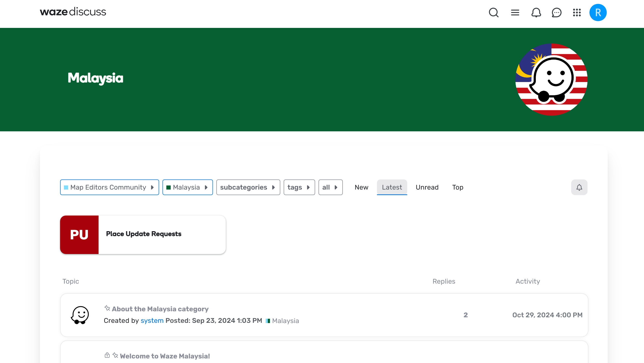Open the 'all' filter dropdown
Viewport: 644px width, 363px height.
click(330, 187)
